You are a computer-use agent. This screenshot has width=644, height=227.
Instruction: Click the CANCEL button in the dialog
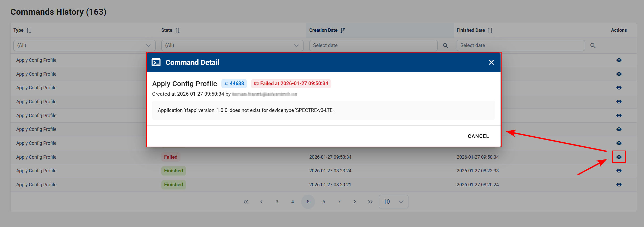(x=478, y=136)
